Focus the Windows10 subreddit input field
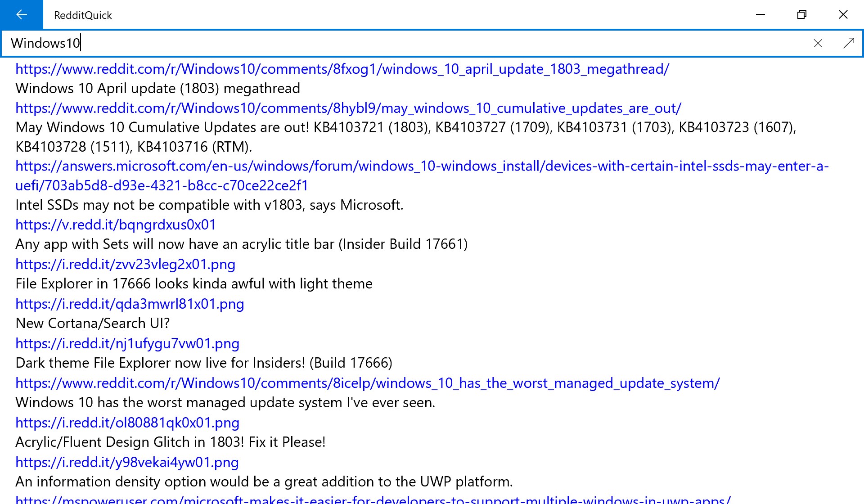Viewport: 864px width, 504px height. click(405, 43)
